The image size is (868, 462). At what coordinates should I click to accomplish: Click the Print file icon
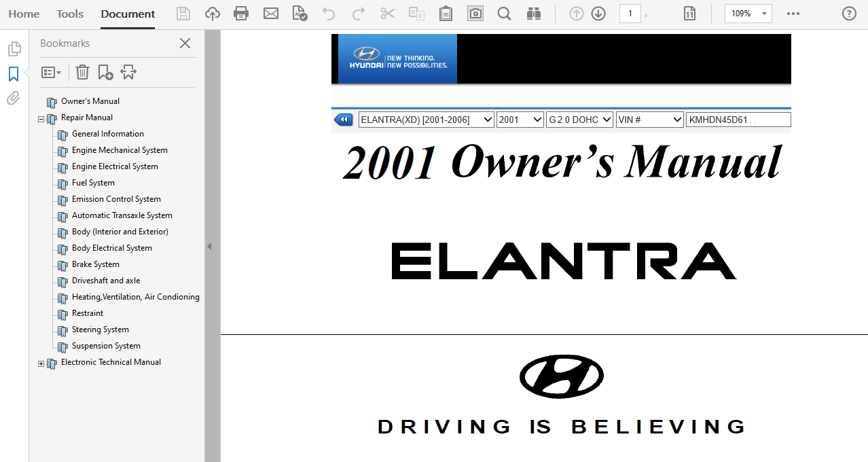[240, 14]
